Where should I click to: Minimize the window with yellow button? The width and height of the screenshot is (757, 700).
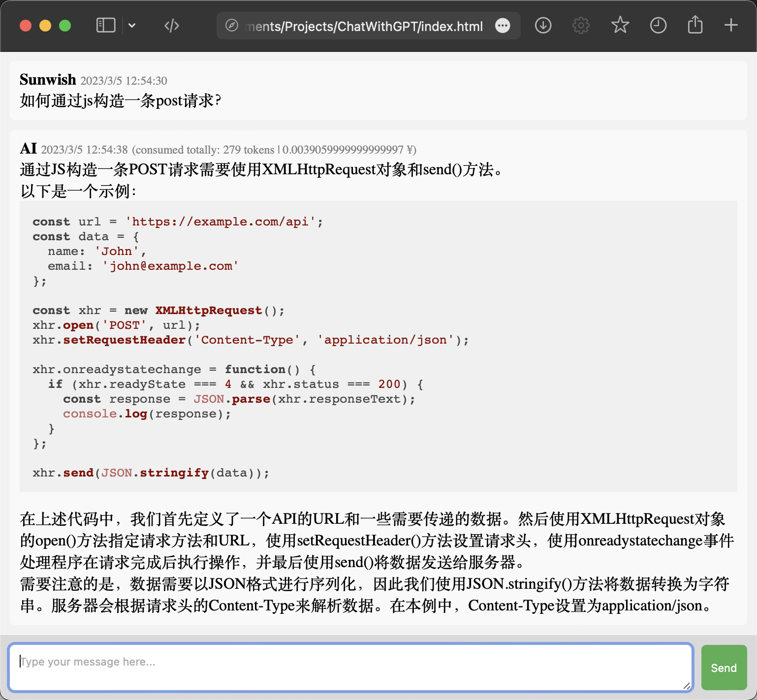45,26
